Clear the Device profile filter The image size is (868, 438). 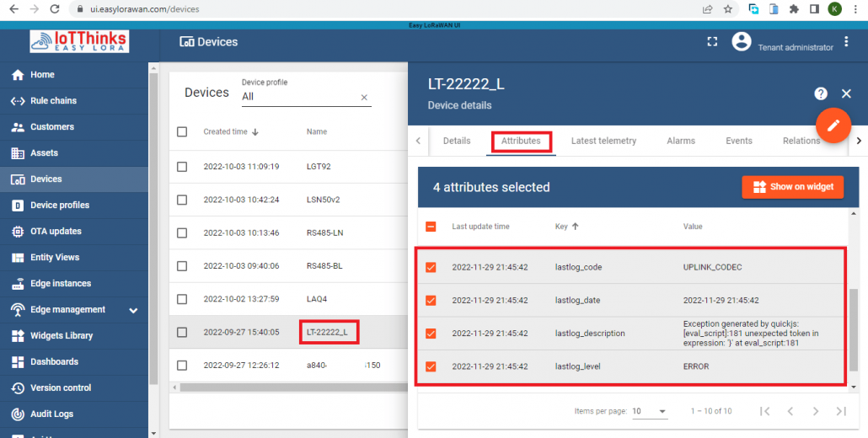pos(364,98)
